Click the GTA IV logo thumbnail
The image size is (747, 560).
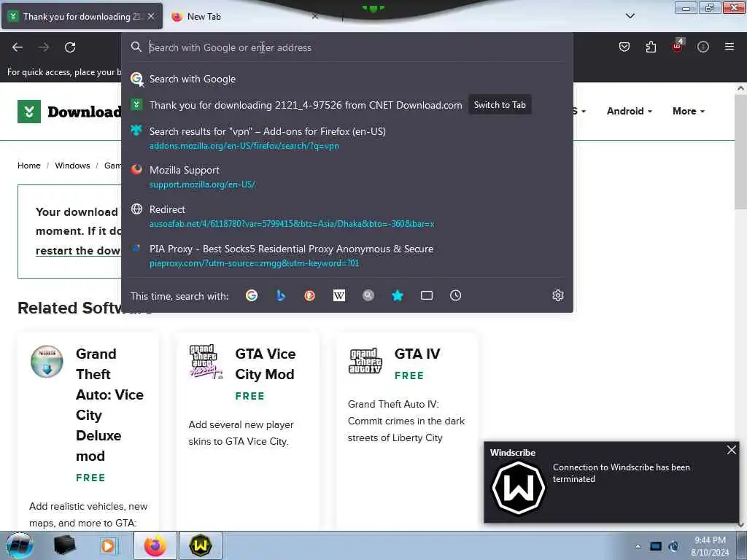click(x=365, y=361)
